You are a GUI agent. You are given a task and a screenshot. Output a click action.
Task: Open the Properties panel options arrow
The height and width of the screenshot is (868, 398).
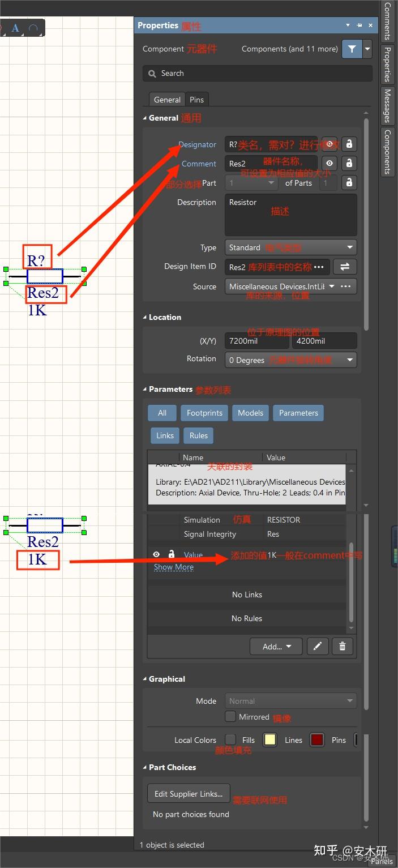pos(348,25)
